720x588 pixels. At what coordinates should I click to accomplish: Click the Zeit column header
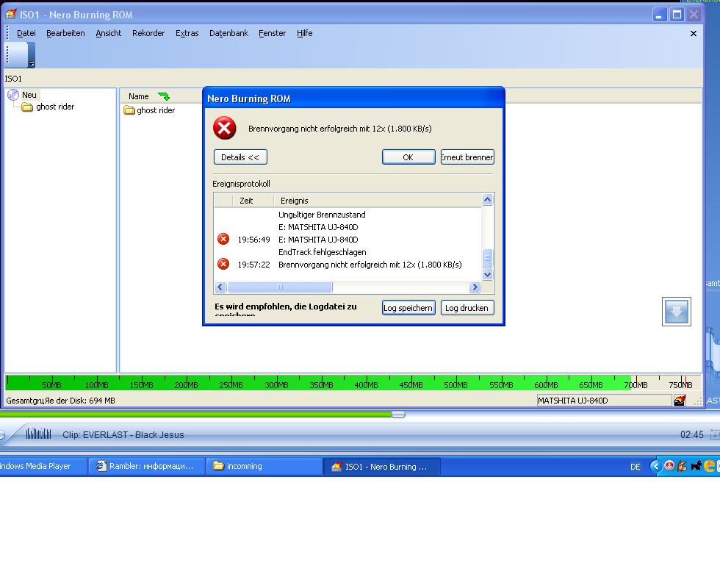click(253, 201)
